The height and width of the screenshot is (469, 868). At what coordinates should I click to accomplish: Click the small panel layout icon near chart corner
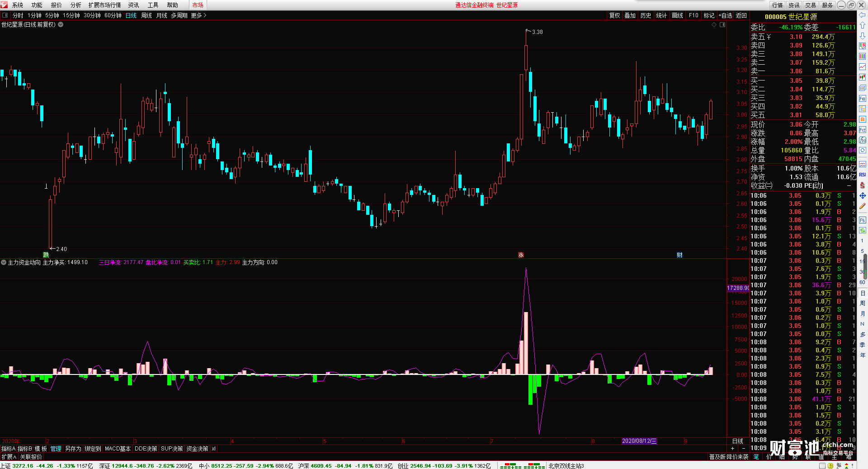722,24
